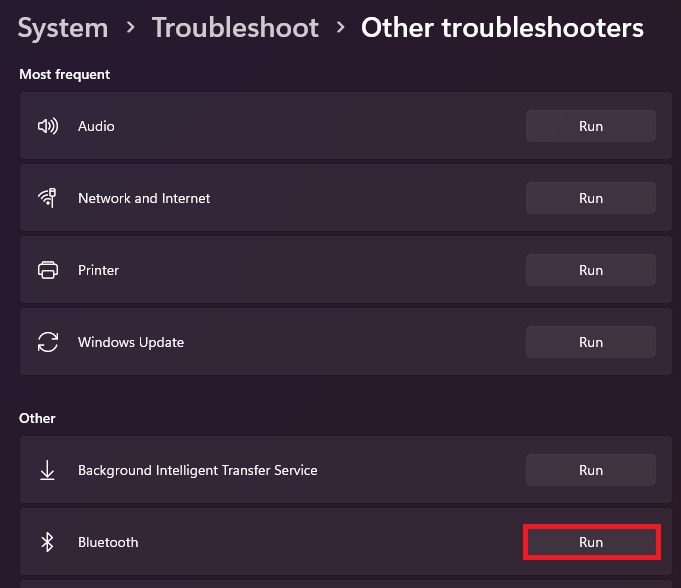Run the Windows Update troubleshooter
This screenshot has height=588, width=681.
tap(590, 342)
